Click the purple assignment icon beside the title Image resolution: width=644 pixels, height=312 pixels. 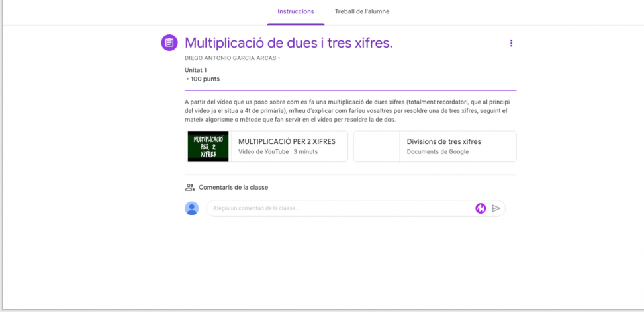(x=169, y=43)
